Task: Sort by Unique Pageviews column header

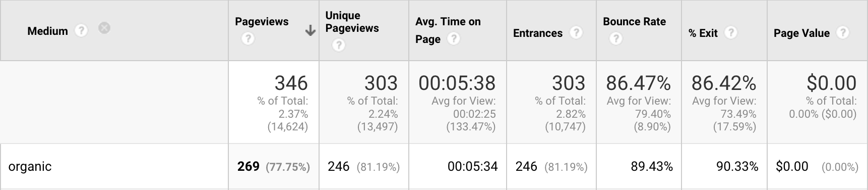Action: tap(352, 22)
